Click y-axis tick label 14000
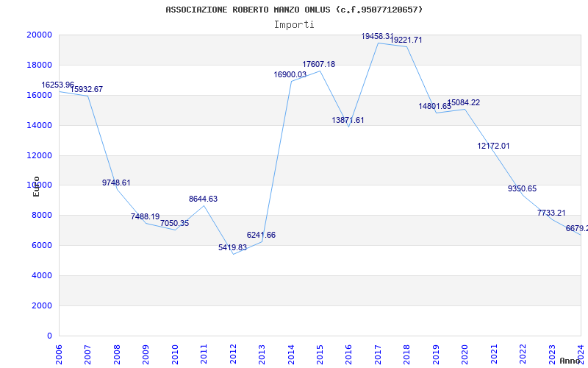This screenshot has height=368, width=588. click(x=39, y=125)
